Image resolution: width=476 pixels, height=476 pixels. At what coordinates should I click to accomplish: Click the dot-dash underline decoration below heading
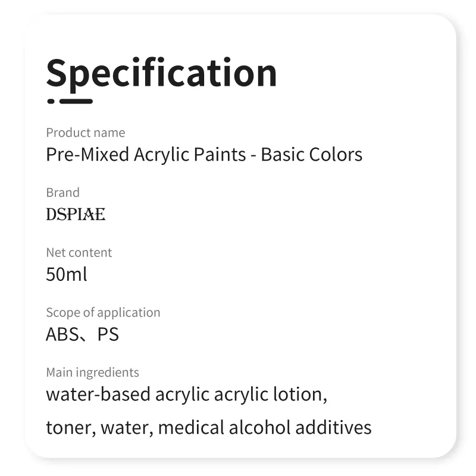click(x=70, y=101)
